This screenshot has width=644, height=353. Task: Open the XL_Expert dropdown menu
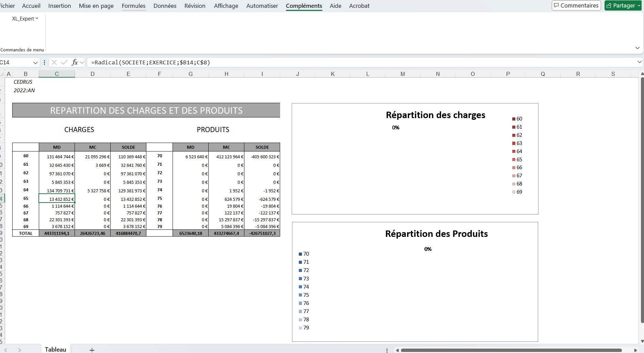[x=25, y=19]
